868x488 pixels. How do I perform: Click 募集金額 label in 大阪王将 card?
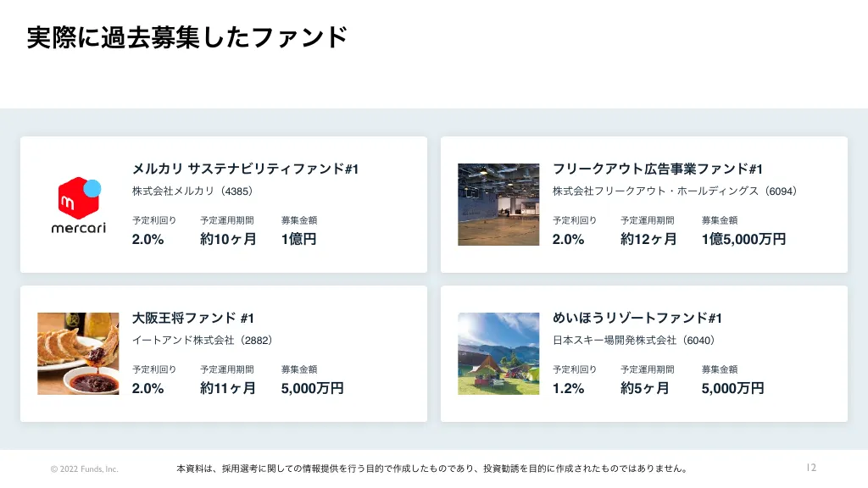299,369
